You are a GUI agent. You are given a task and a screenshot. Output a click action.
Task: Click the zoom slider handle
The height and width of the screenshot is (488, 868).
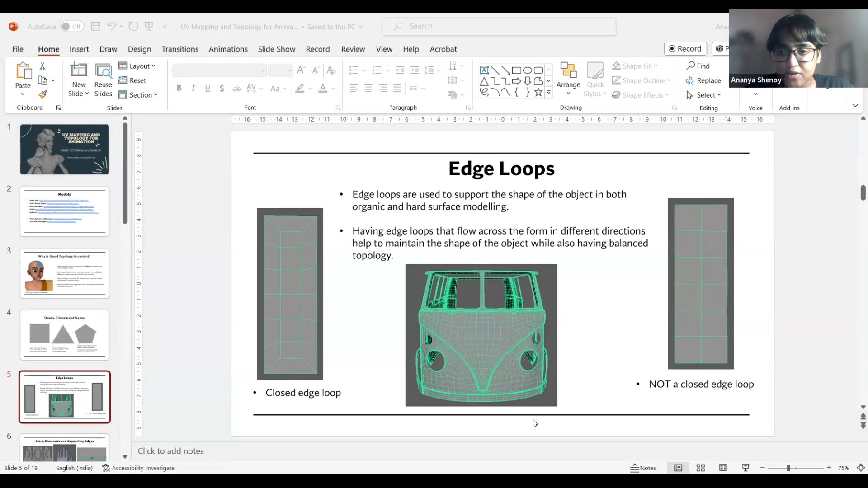pos(788,468)
